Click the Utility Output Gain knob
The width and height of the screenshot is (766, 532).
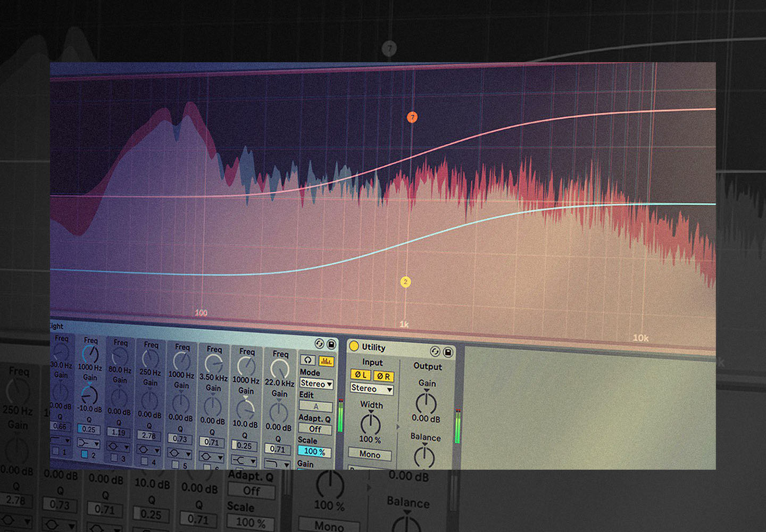(426, 403)
